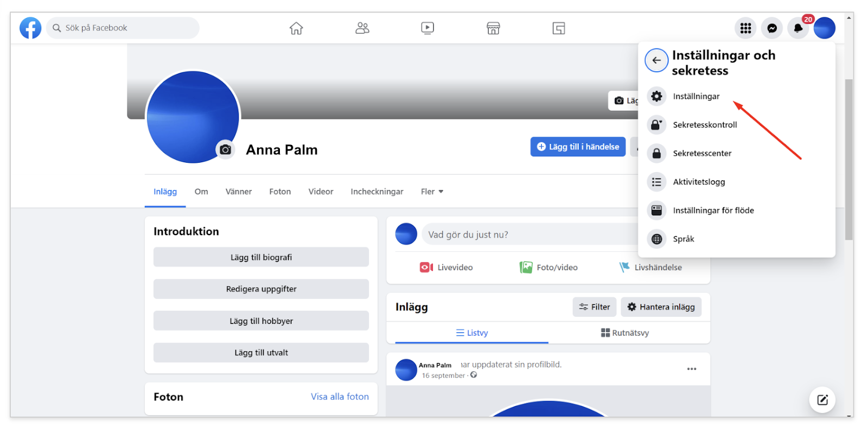This screenshot has height=433, width=868.
Task: Click the gear icon beside Inställningar
Action: [x=656, y=96]
